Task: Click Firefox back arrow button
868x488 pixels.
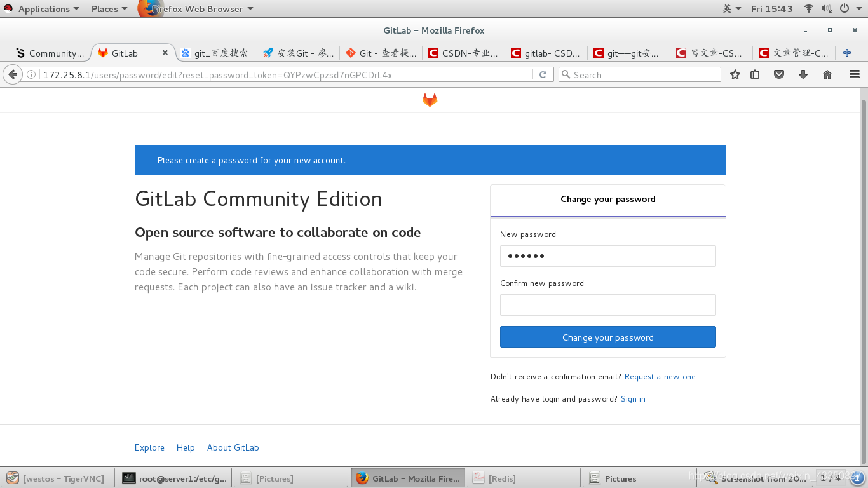Action: 13,74
